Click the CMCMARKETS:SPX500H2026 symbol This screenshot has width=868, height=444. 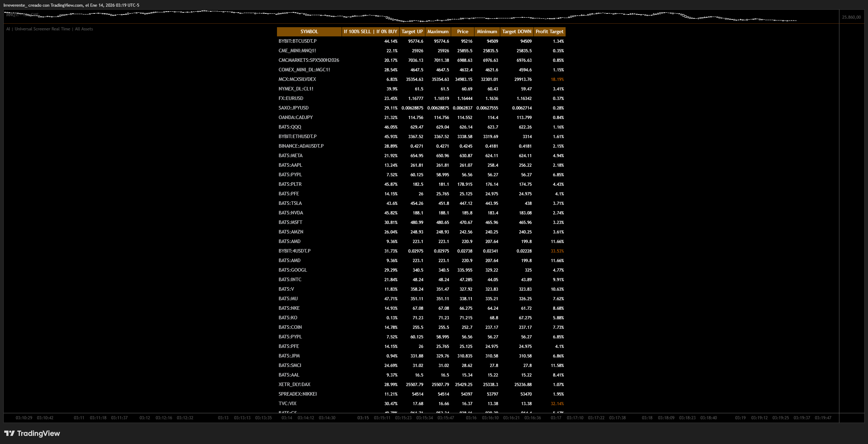pyautogui.click(x=309, y=60)
